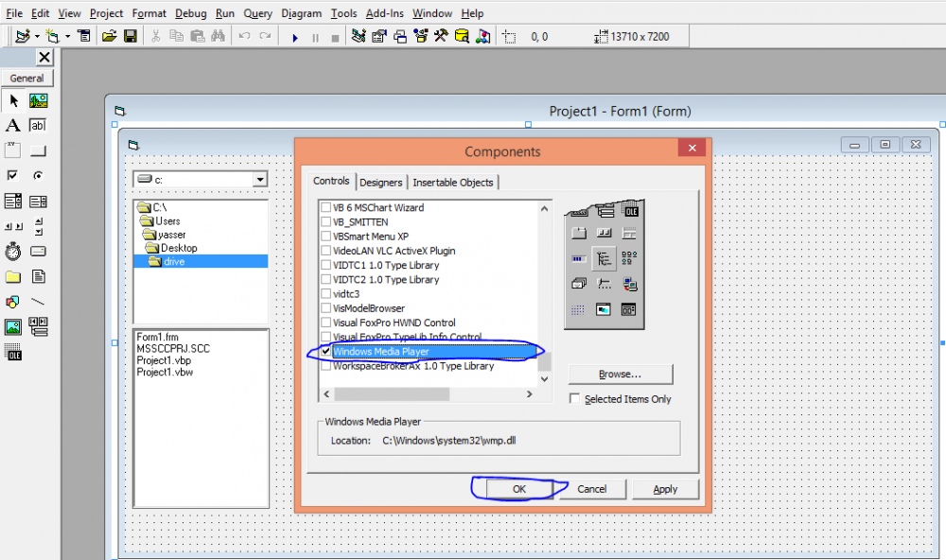Open the Debug menu

tap(191, 13)
